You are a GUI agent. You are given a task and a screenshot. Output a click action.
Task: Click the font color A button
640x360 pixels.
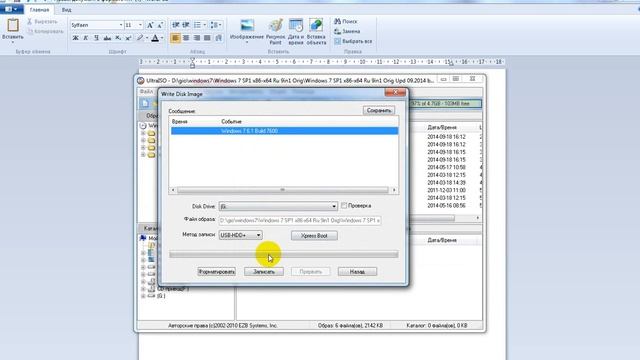[155, 38]
